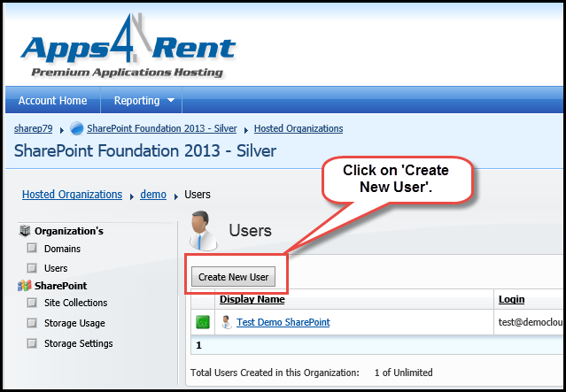Viewport: 566px width, 392px height.
Task: Click page number 1 in the pager
Action: point(198,345)
